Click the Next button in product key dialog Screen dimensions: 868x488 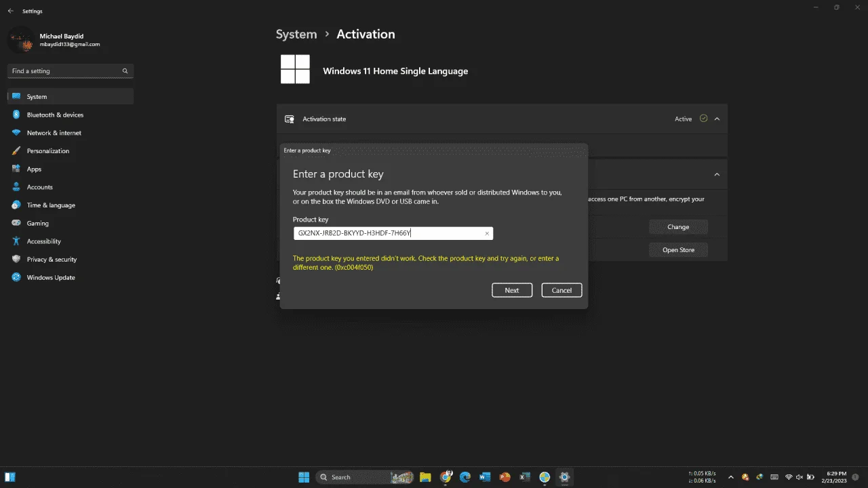(512, 290)
